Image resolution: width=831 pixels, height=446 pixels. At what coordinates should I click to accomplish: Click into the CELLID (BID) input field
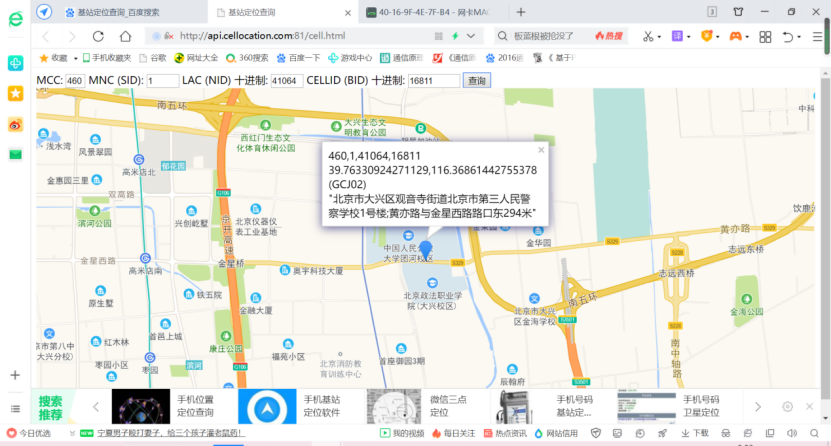coord(434,81)
